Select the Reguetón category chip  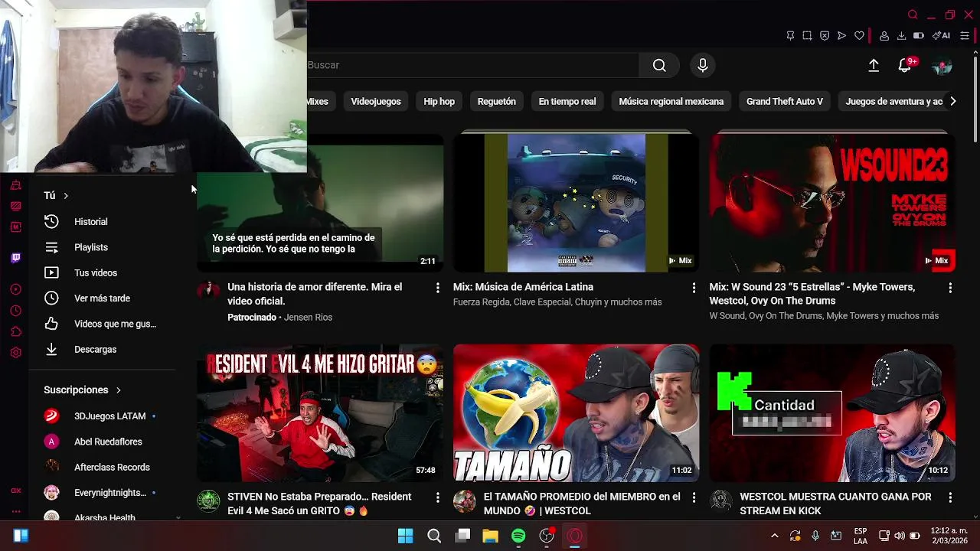pyautogui.click(x=497, y=101)
